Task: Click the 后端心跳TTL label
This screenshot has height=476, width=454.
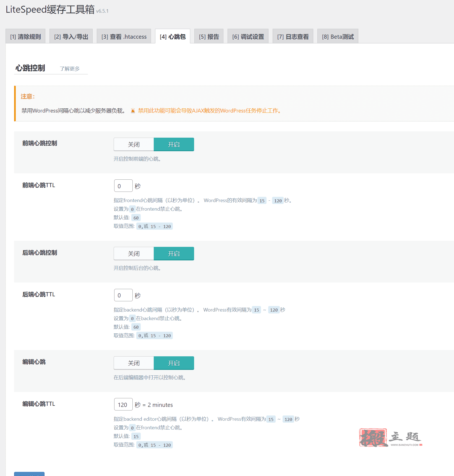Action: pyautogui.click(x=39, y=294)
